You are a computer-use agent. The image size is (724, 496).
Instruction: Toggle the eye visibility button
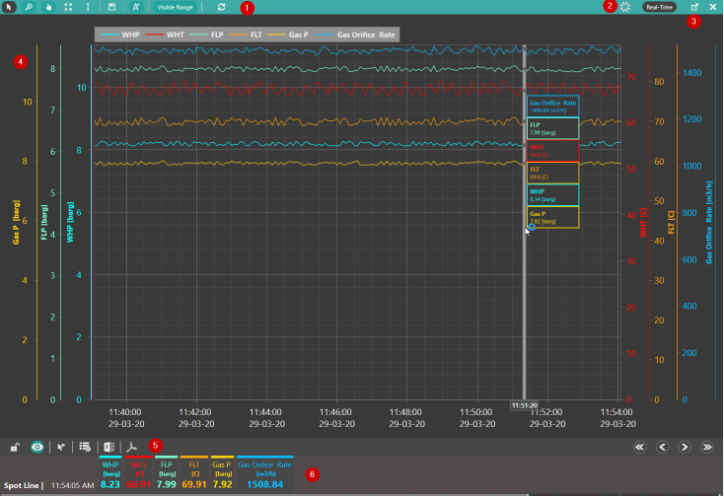tap(37, 448)
